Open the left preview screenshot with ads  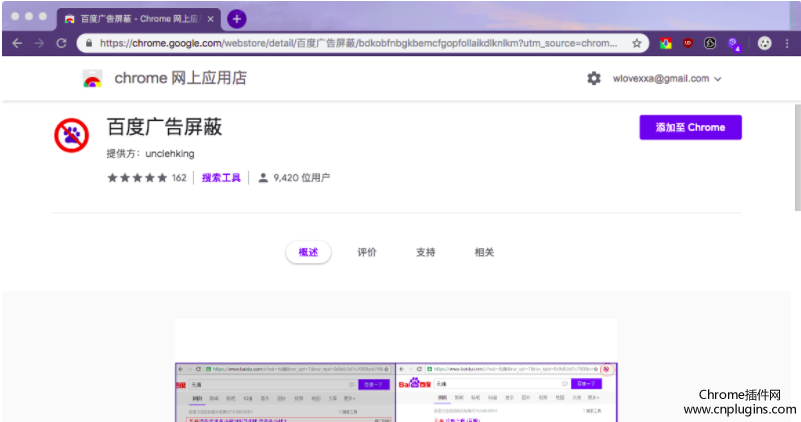285,392
